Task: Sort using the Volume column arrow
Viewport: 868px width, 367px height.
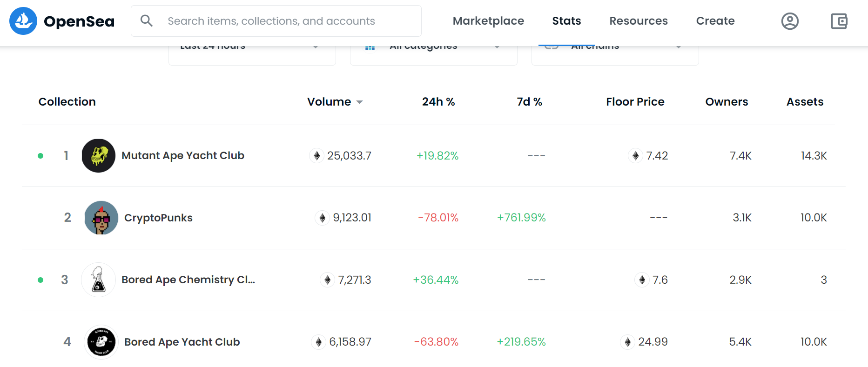Action: click(x=359, y=102)
